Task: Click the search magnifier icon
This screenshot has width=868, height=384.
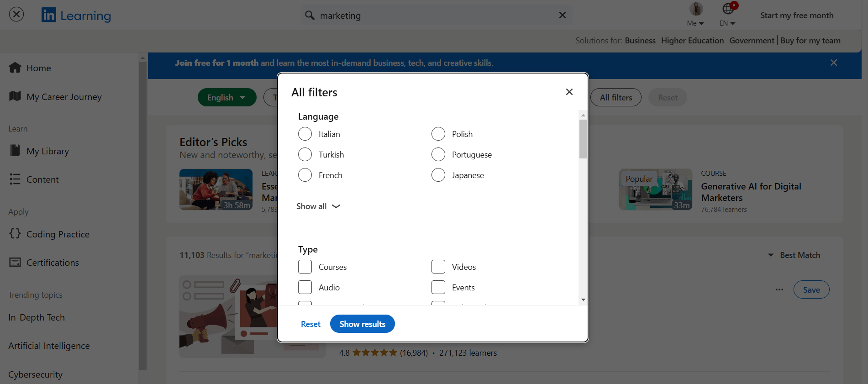Action: tap(310, 15)
